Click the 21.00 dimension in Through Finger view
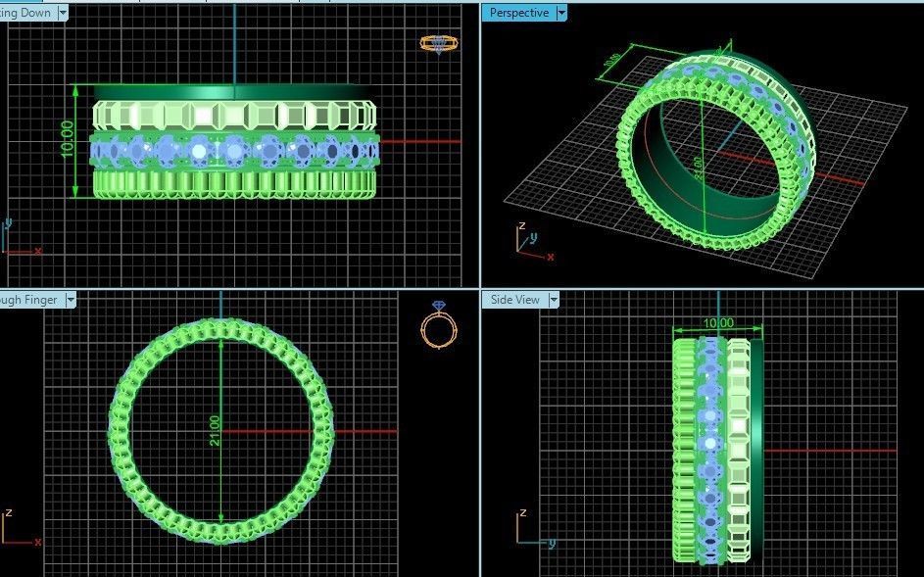This screenshot has height=577, width=924. point(215,431)
